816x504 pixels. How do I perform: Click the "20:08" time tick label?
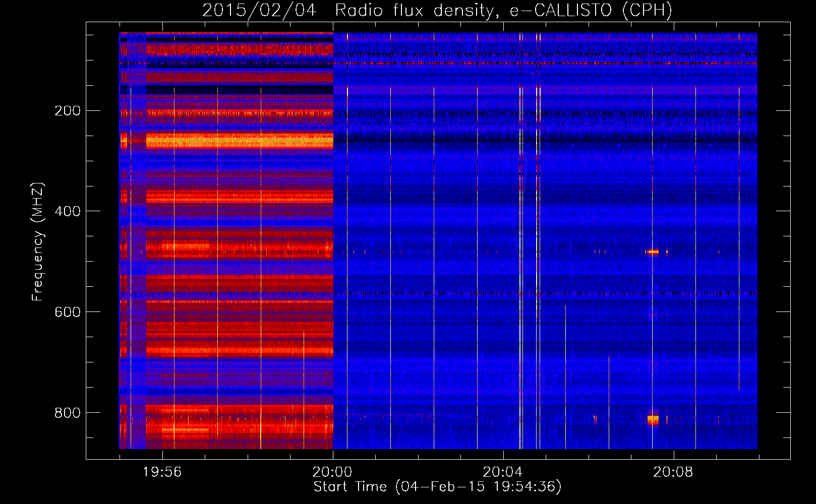pos(673,472)
